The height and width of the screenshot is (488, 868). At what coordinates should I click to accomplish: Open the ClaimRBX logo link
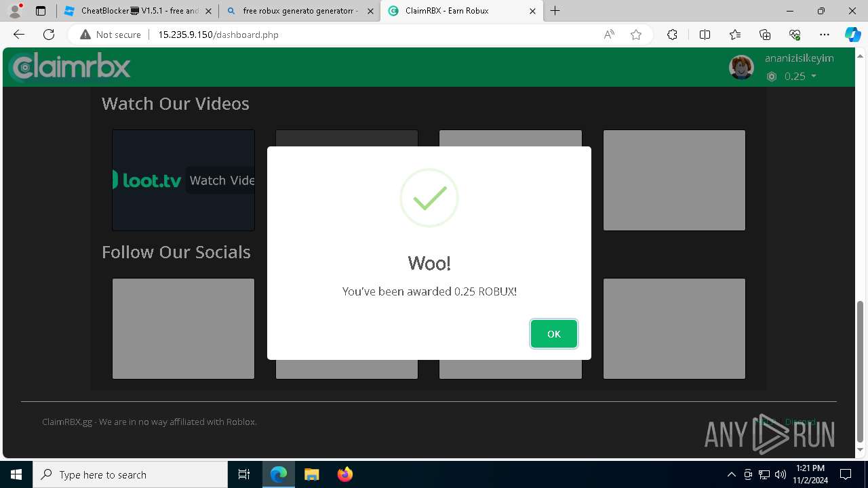tap(71, 67)
